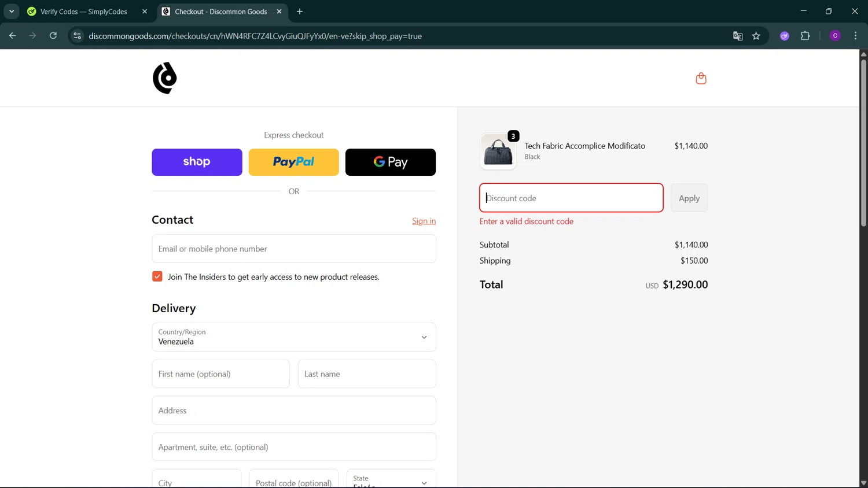The image size is (868, 488).
Task: Focus the Address field
Action: [x=294, y=411]
